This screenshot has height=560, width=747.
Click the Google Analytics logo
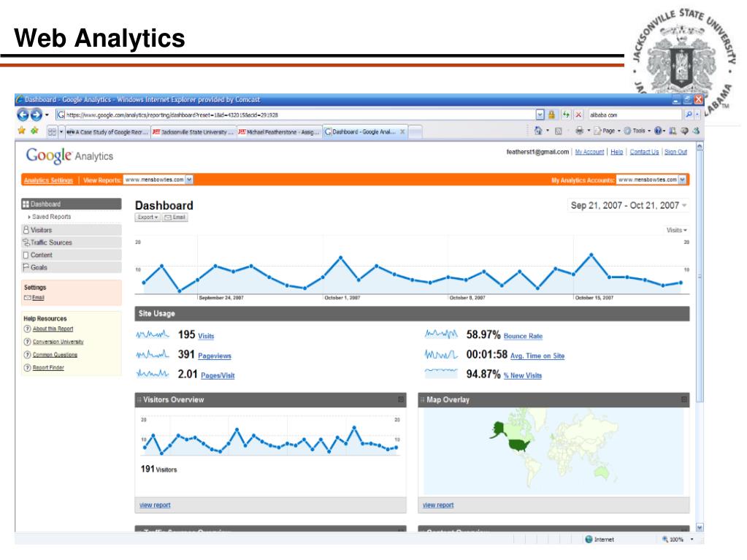click(69, 156)
